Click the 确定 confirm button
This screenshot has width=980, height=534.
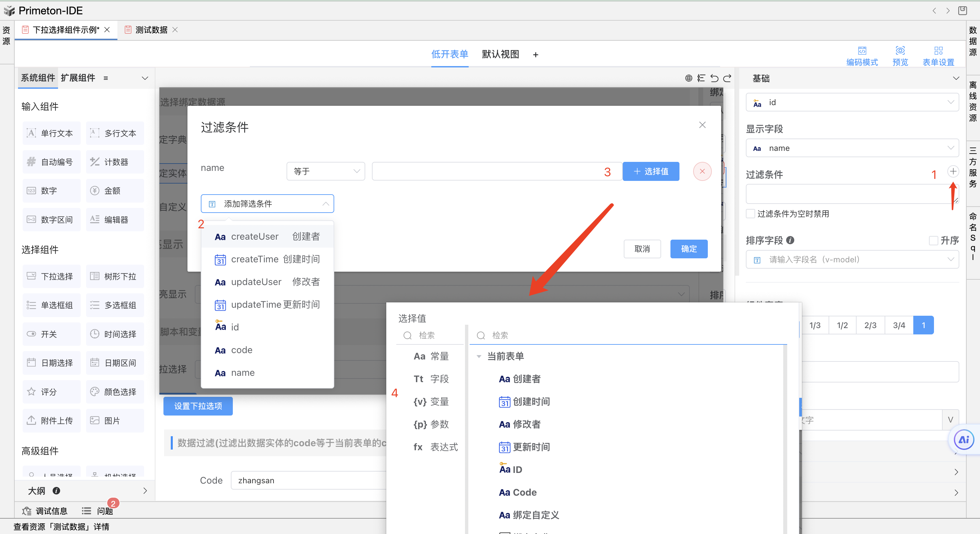[688, 249]
